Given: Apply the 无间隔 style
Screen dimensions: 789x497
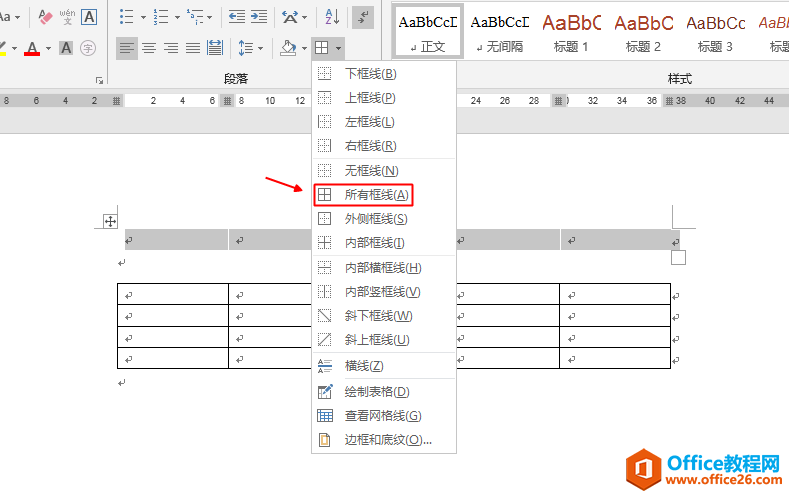Looking at the screenshot, I should click(x=500, y=32).
